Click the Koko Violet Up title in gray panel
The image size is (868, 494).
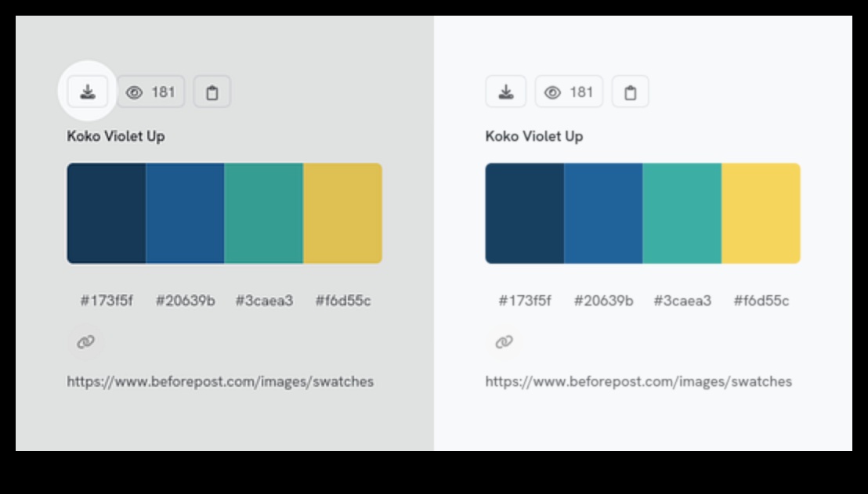pyautogui.click(x=116, y=136)
